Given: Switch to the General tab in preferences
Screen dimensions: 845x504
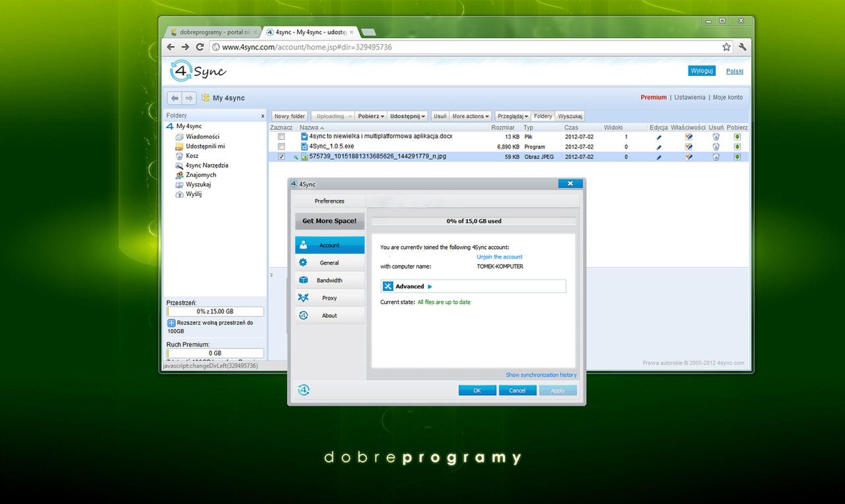Looking at the screenshot, I should coord(329,263).
